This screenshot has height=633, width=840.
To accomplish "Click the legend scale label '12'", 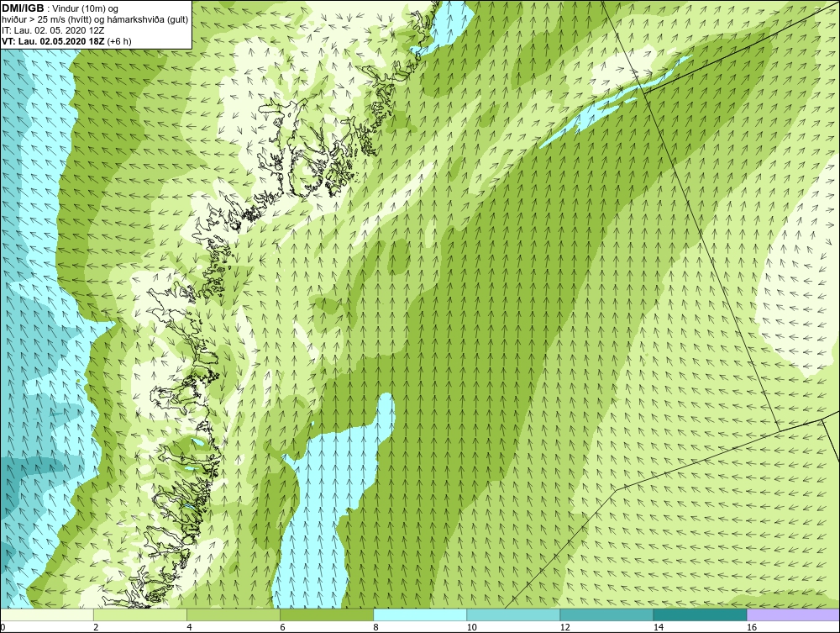I will 564,627.
